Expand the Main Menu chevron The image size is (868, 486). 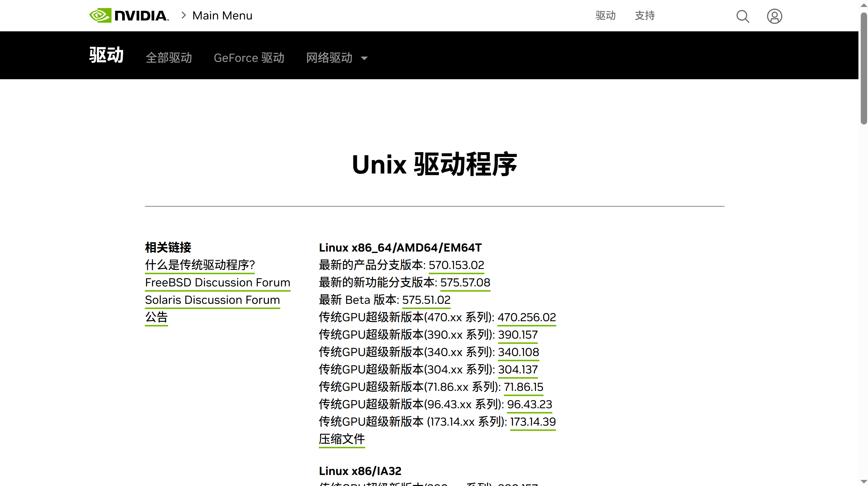point(184,15)
